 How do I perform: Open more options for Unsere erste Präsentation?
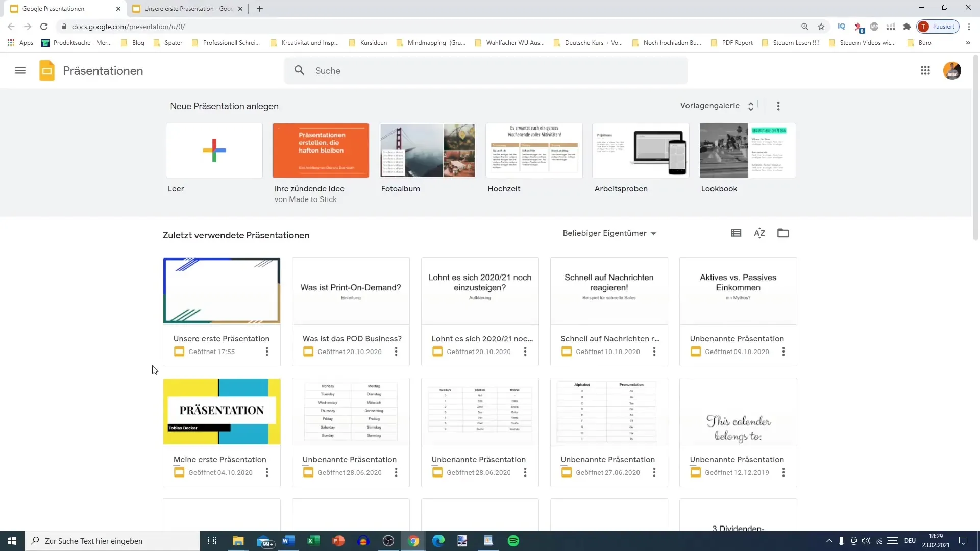pyautogui.click(x=267, y=352)
